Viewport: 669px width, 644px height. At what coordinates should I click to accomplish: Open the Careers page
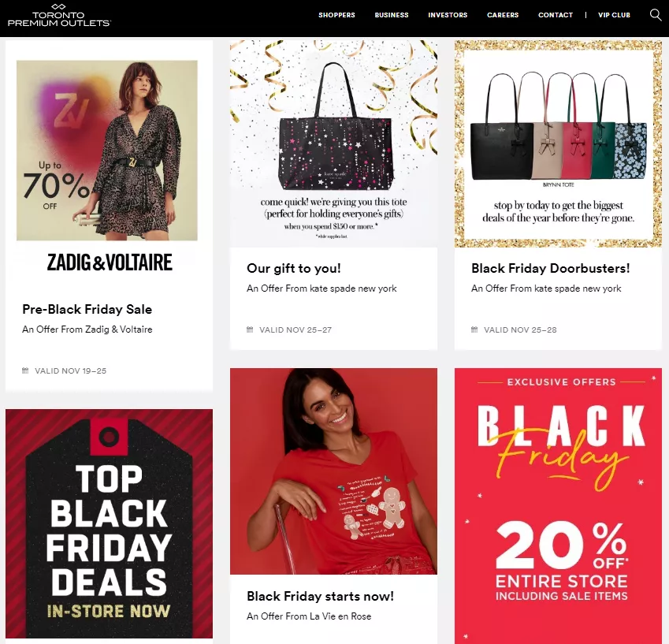[503, 15]
